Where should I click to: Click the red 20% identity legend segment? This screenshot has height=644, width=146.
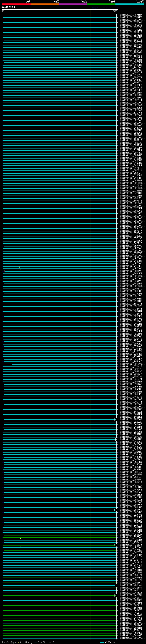pyautogui.click(x=16, y=4)
